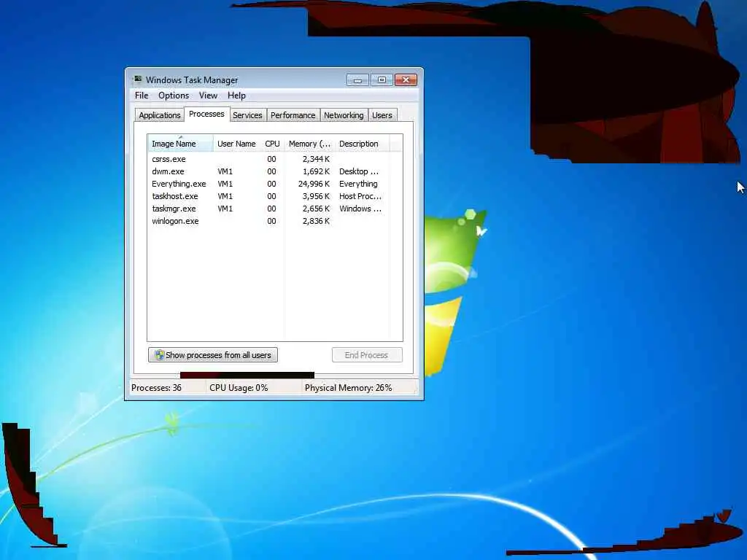Image resolution: width=747 pixels, height=560 pixels.
Task: Click the 2,344 K memory value
Action: point(316,159)
